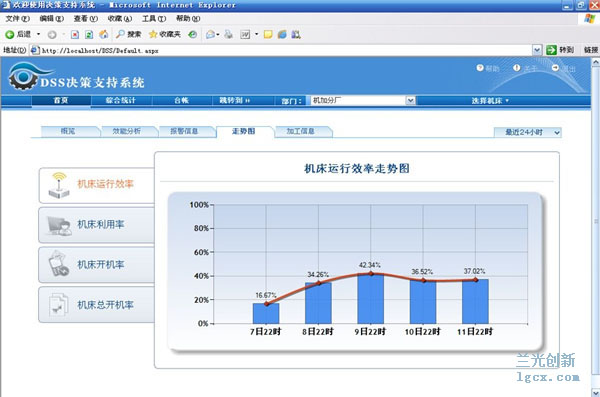Open the Search toolbar button
This screenshot has height=397, width=600.
tap(129, 34)
